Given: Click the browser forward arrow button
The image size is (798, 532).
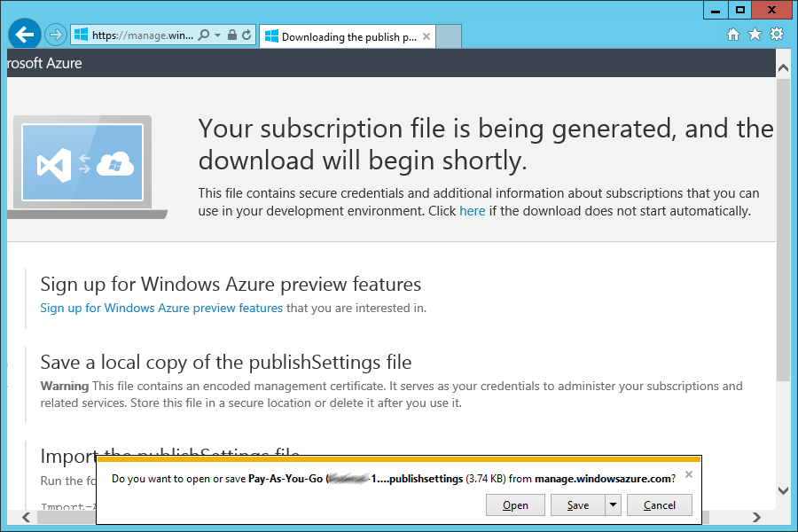Looking at the screenshot, I should click(x=56, y=35).
